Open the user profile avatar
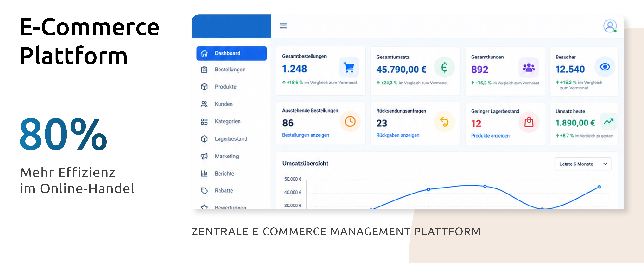The height and width of the screenshot is (263, 644). [610, 26]
